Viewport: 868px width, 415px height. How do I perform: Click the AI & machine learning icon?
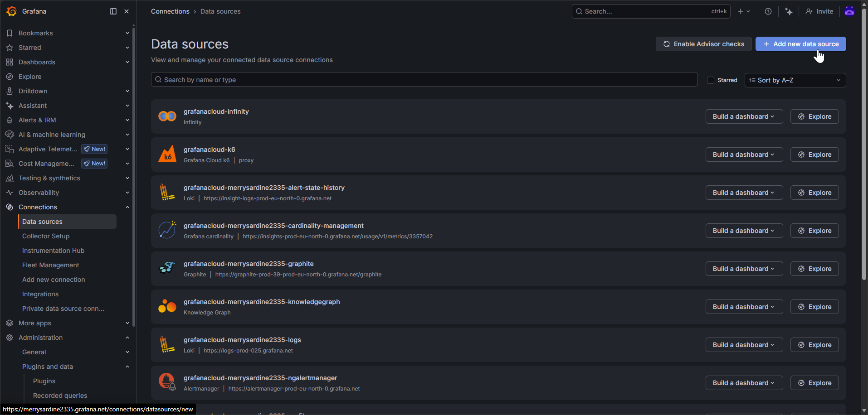click(x=10, y=135)
